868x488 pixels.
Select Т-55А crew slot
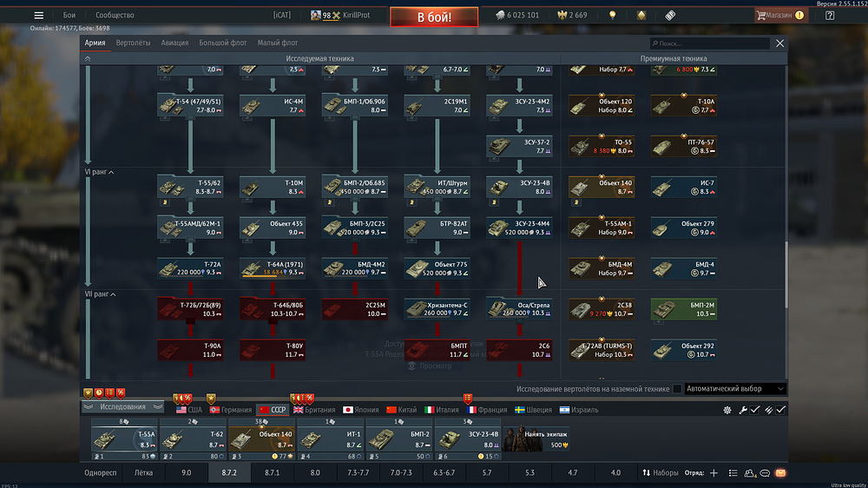pos(124,439)
